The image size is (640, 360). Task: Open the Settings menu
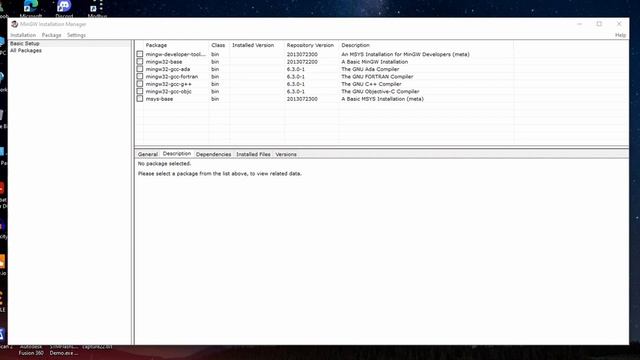[76, 35]
